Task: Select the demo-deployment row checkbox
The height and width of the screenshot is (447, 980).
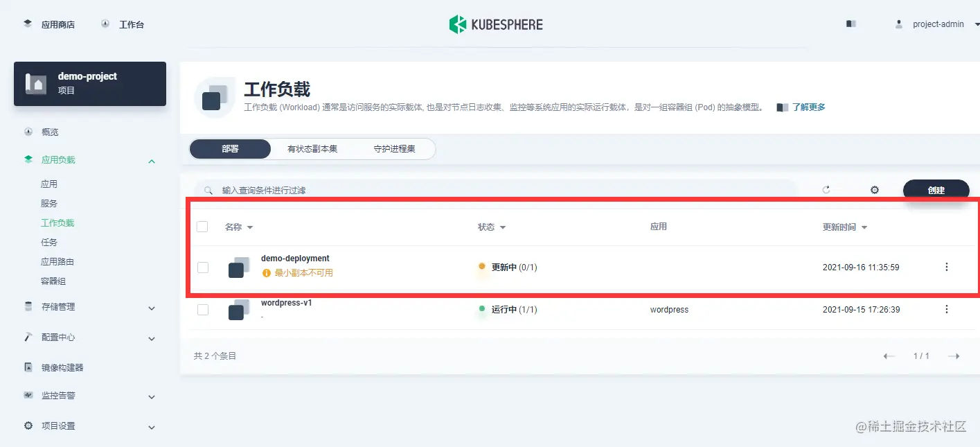Action: pos(203,268)
